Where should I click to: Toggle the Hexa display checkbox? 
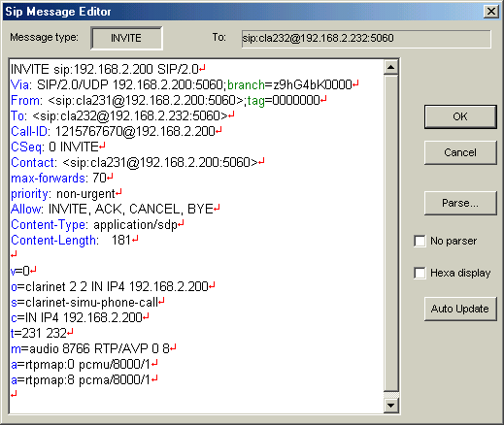pos(420,273)
